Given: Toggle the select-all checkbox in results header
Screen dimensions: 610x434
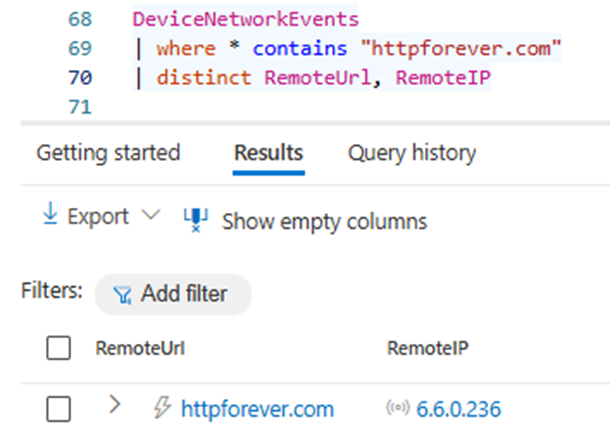Looking at the screenshot, I should click(x=59, y=348).
